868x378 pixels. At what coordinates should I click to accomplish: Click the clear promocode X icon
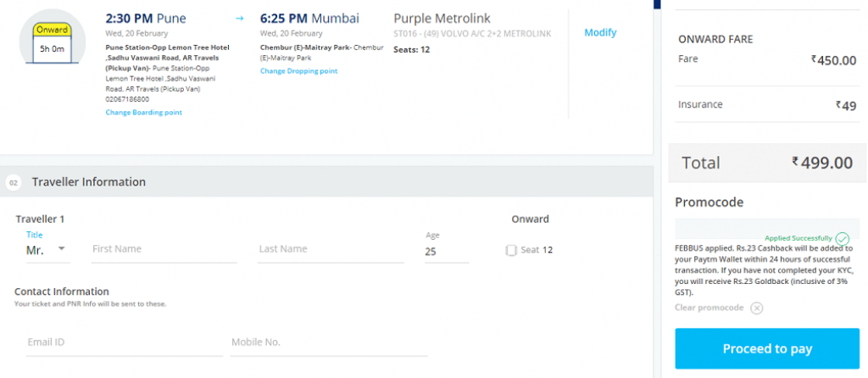757,309
